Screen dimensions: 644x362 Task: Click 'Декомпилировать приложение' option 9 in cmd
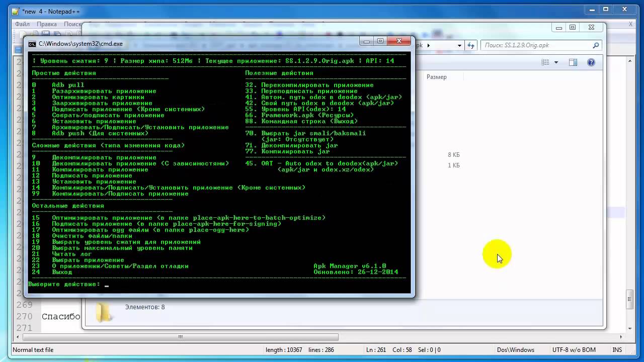104,157
